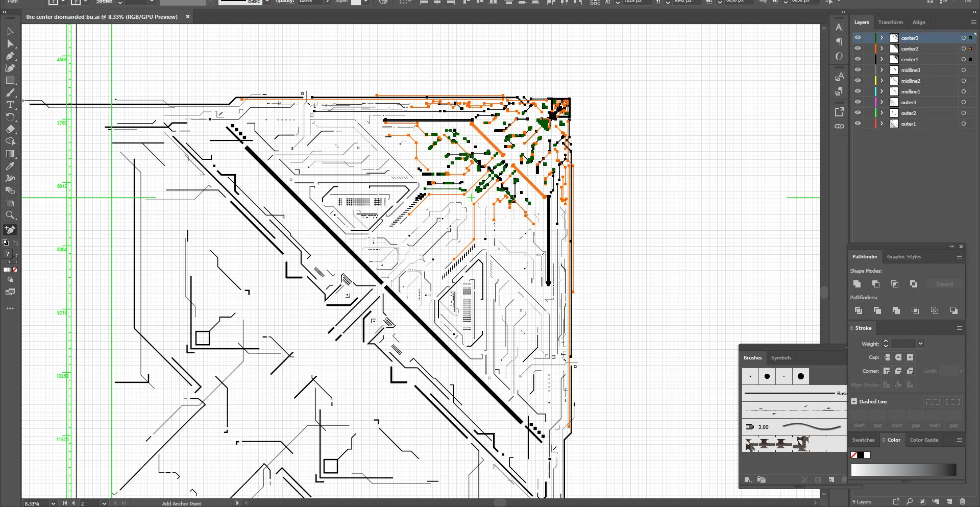Expand the center2 layer contents
The width and height of the screenshot is (980, 507).
pyautogui.click(x=881, y=49)
